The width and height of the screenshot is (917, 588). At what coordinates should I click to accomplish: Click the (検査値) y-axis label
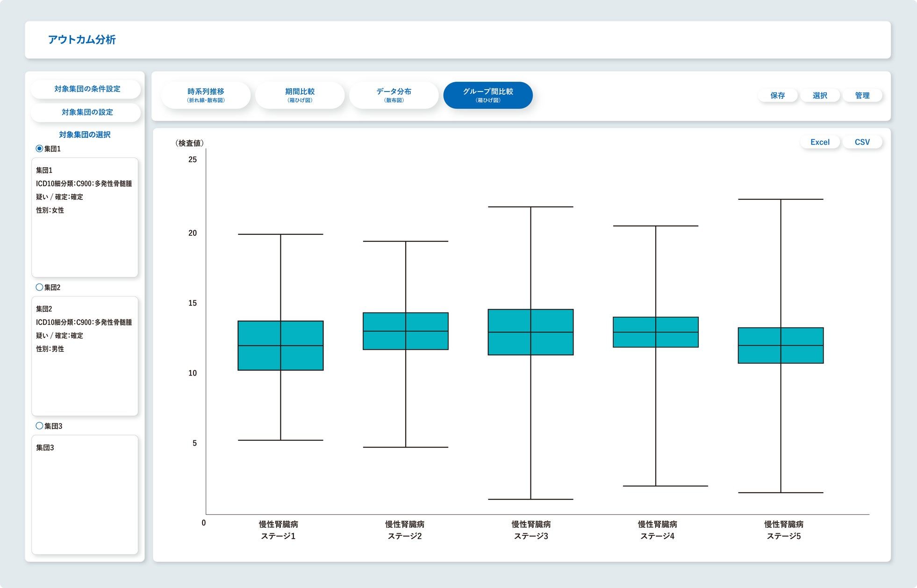189,143
